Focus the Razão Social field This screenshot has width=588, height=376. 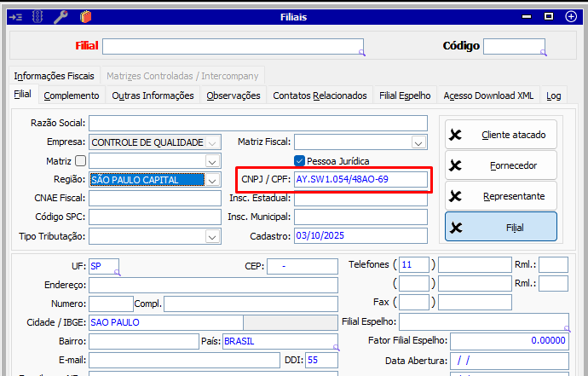point(258,123)
